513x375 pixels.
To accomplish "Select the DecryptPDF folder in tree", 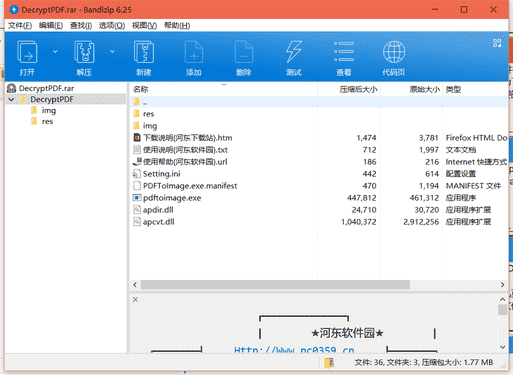I will 52,99.
